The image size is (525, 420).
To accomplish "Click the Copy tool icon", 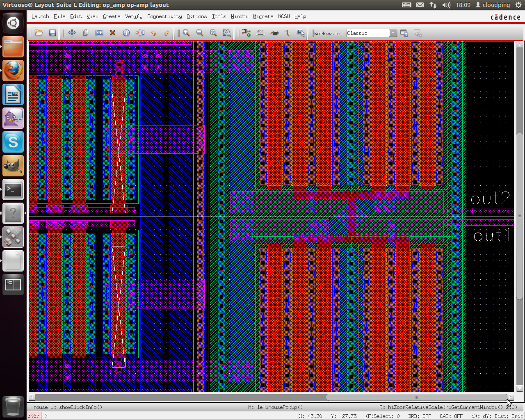I will tap(86, 33).
